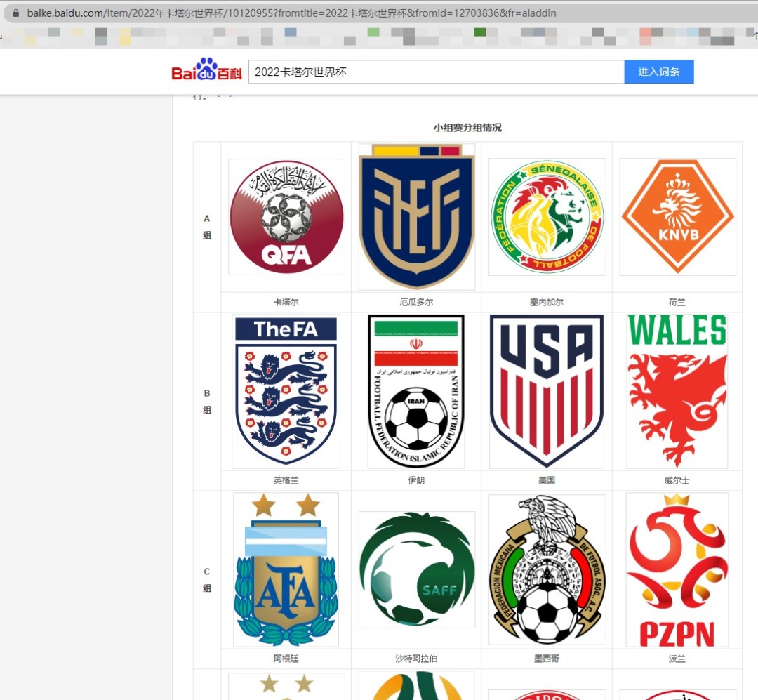Open the England TheFA three lions crest
Image resolution: width=758 pixels, height=700 pixels.
pos(286,391)
